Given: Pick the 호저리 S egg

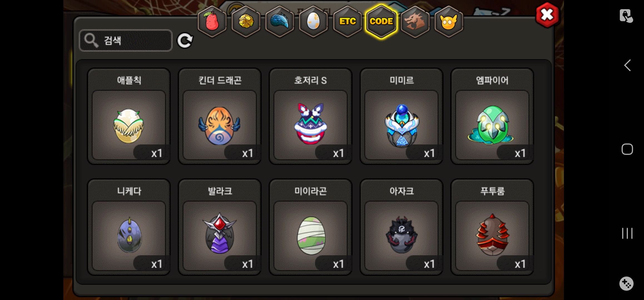Looking at the screenshot, I should pos(311,116).
